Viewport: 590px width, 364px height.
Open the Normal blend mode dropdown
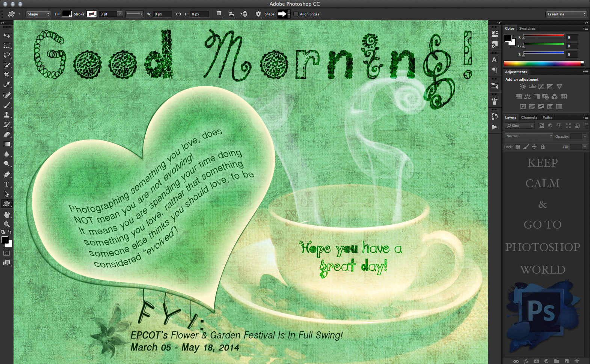pyautogui.click(x=529, y=136)
